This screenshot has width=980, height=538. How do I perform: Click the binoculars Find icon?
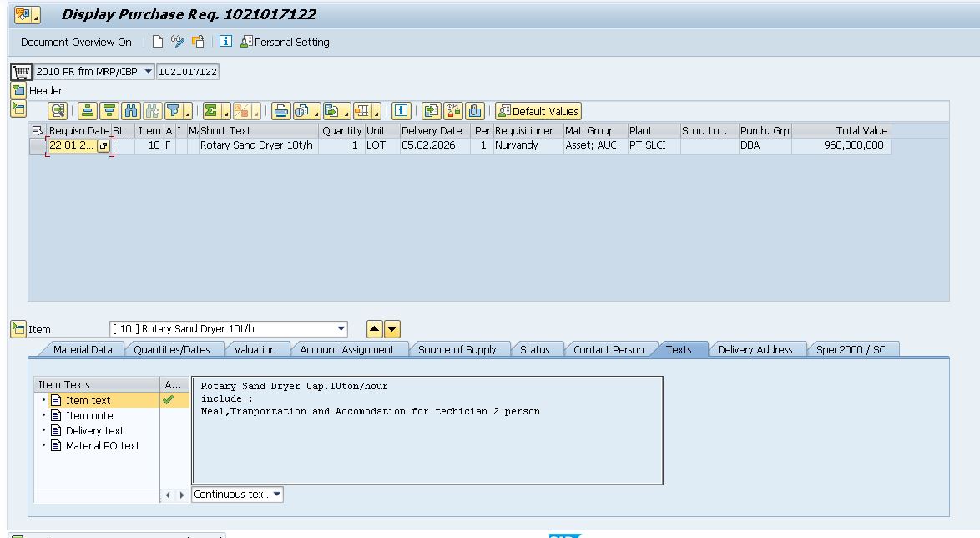[x=131, y=111]
